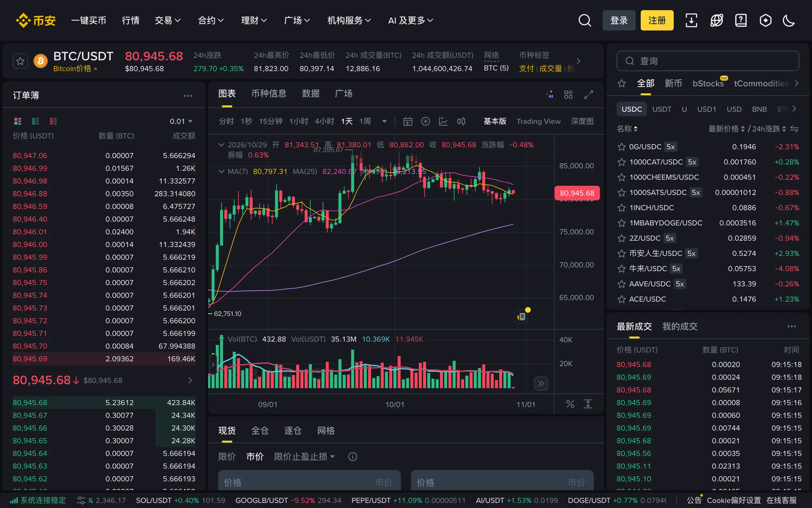Viewport: 812px width, 508px height.
Task: Collapse the MA indicator legend chevron
Action: [x=221, y=171]
